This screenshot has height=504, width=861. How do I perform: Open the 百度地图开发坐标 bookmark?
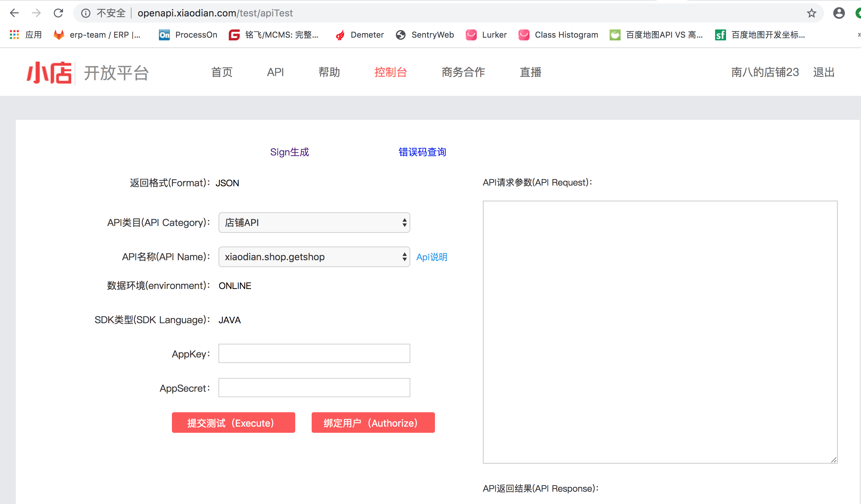(x=760, y=35)
